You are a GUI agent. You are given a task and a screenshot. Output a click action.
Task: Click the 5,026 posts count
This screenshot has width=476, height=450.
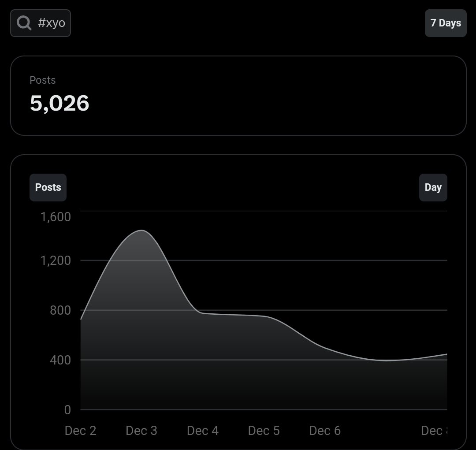(60, 104)
